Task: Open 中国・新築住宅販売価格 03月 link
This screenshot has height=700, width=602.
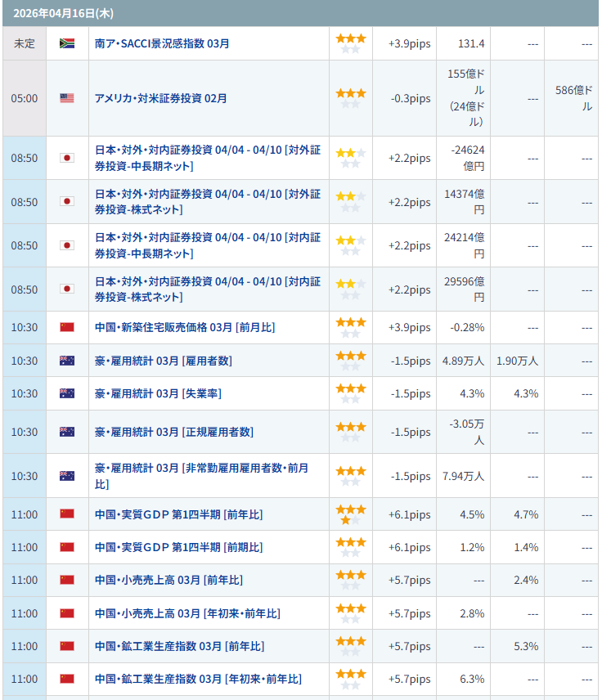Action: (x=185, y=327)
